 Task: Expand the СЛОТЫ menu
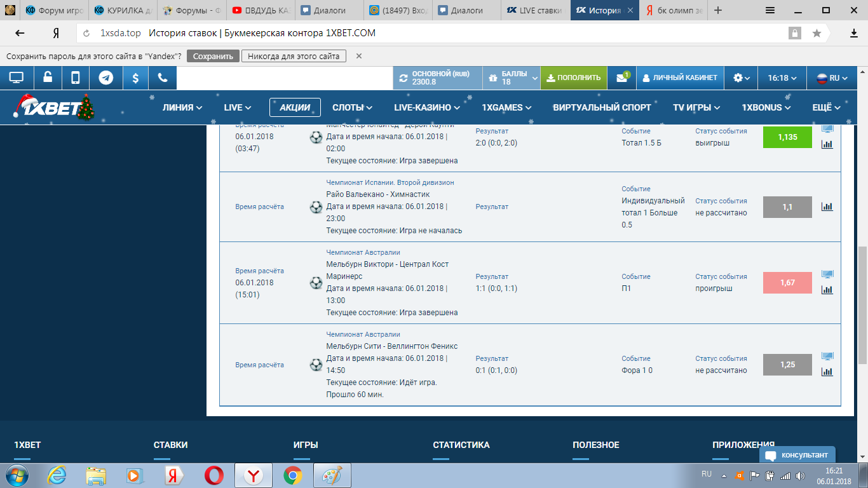coord(352,107)
